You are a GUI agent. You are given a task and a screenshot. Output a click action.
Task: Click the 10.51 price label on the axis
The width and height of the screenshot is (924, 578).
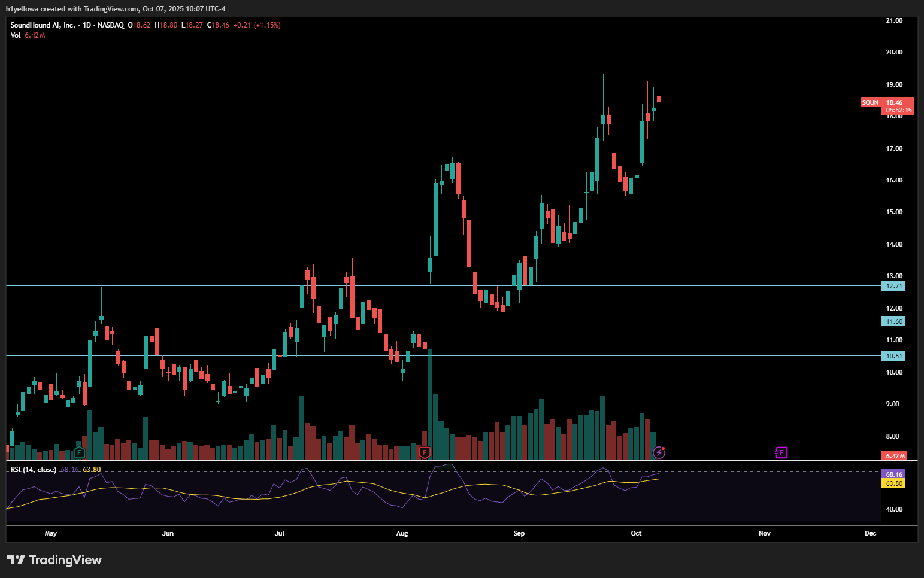(x=894, y=356)
